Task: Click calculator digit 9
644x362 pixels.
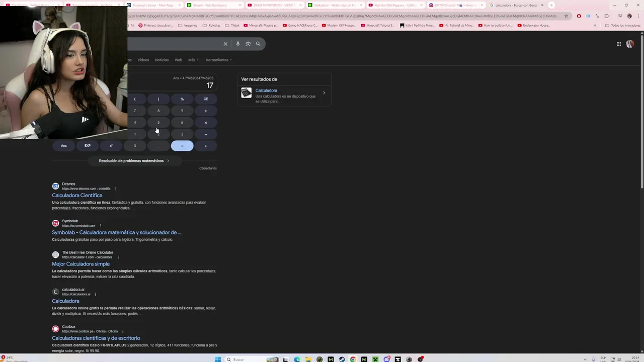Action: (182, 111)
